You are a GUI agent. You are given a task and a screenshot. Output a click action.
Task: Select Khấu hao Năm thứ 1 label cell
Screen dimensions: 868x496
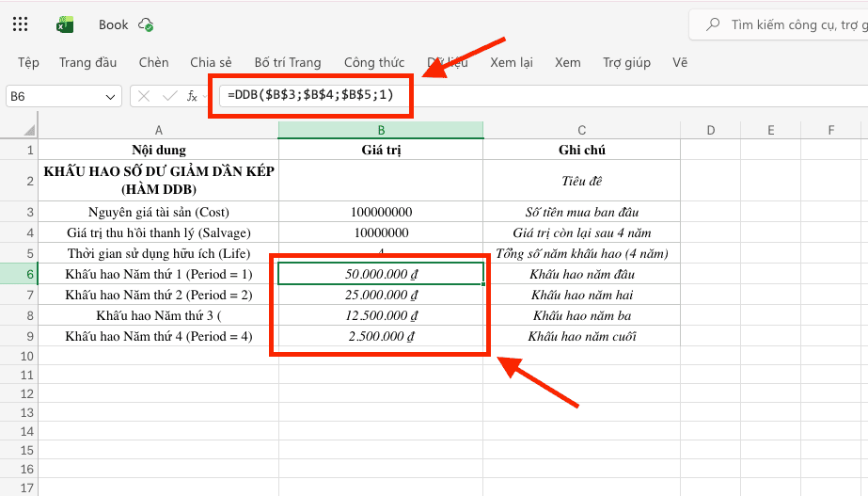(158, 274)
